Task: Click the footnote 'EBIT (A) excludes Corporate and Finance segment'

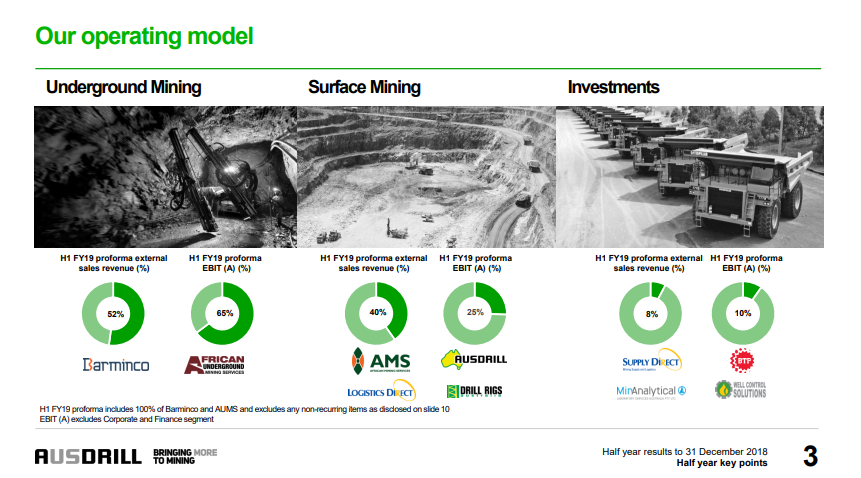Action: tap(126, 419)
